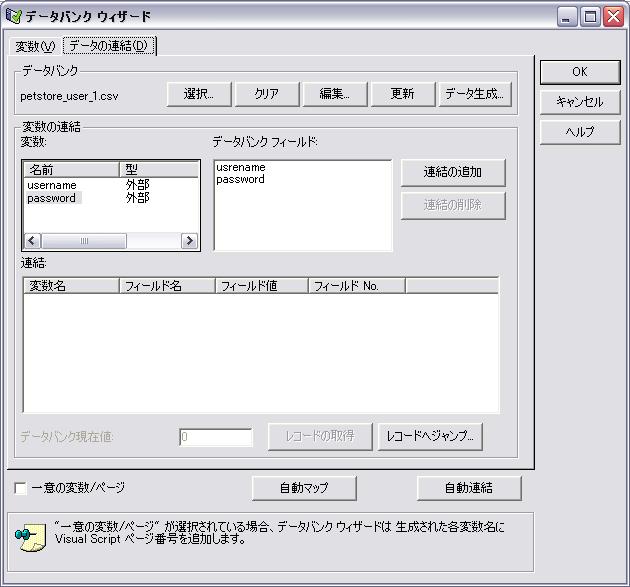
Task: Click the フィールド名 column header
Action: tap(167, 286)
